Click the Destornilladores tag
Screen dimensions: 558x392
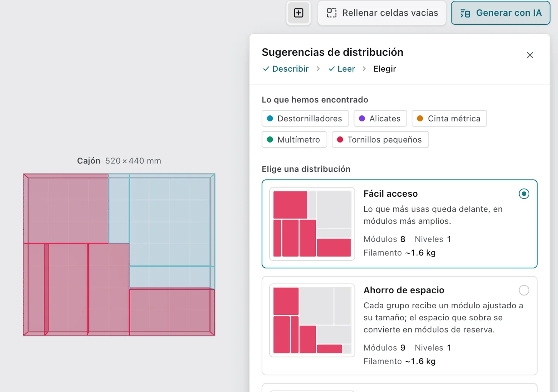(305, 119)
